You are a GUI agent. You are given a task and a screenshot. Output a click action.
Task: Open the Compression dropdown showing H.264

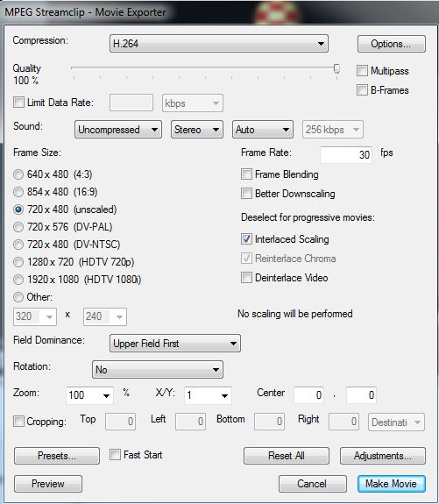tap(218, 44)
